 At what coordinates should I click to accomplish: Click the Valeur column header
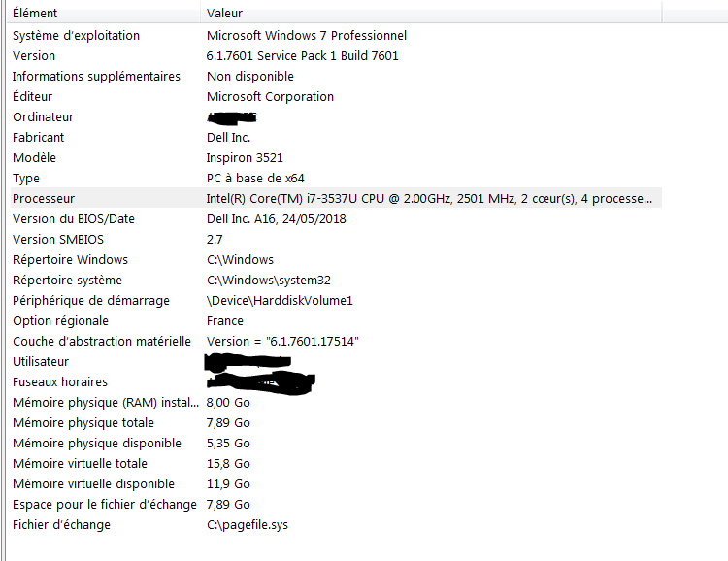pos(431,13)
